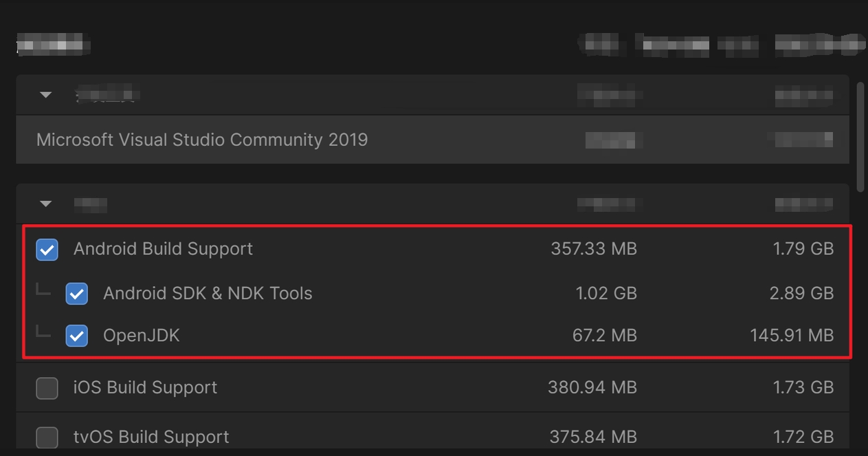Enable tvOS Build Support checkbox
The width and height of the screenshot is (868, 456).
pyautogui.click(x=47, y=437)
